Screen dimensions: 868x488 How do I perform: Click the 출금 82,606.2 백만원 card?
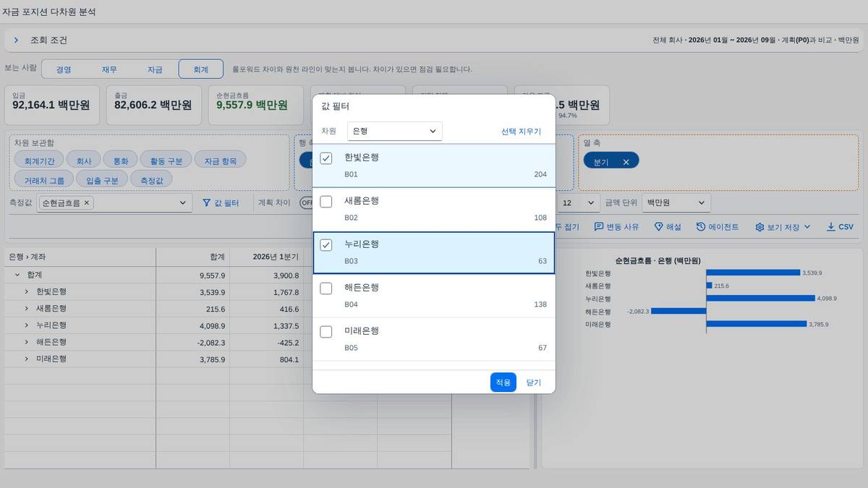(x=154, y=105)
